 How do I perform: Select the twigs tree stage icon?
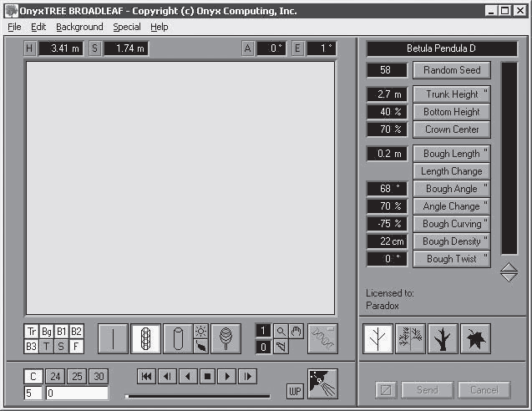tap(410, 338)
